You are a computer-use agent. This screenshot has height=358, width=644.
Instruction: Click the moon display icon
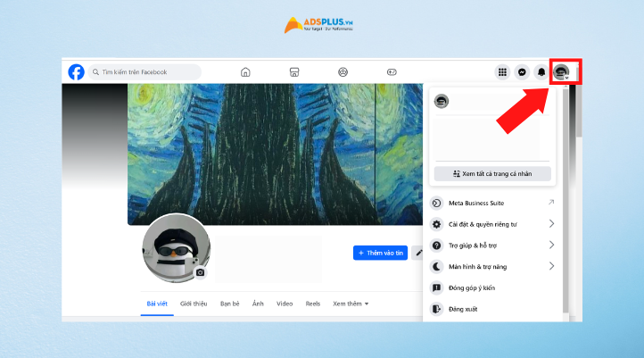[436, 266]
